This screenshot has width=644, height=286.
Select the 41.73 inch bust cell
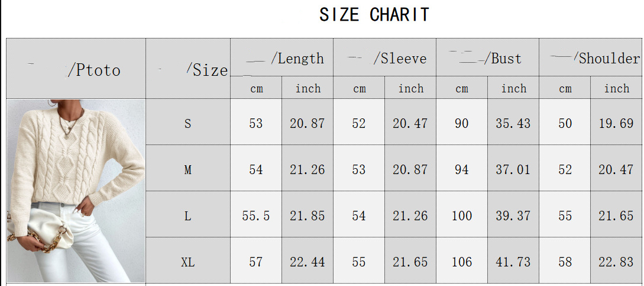(513, 261)
